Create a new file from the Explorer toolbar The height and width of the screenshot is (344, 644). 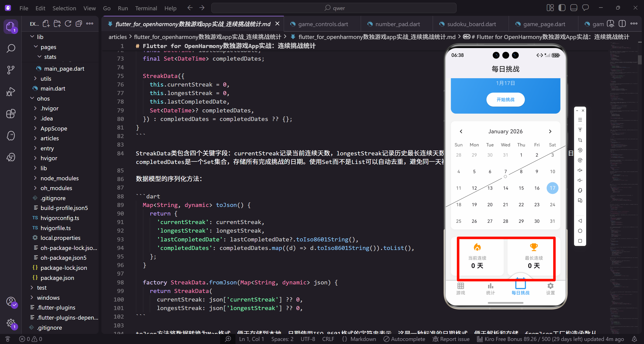click(46, 23)
